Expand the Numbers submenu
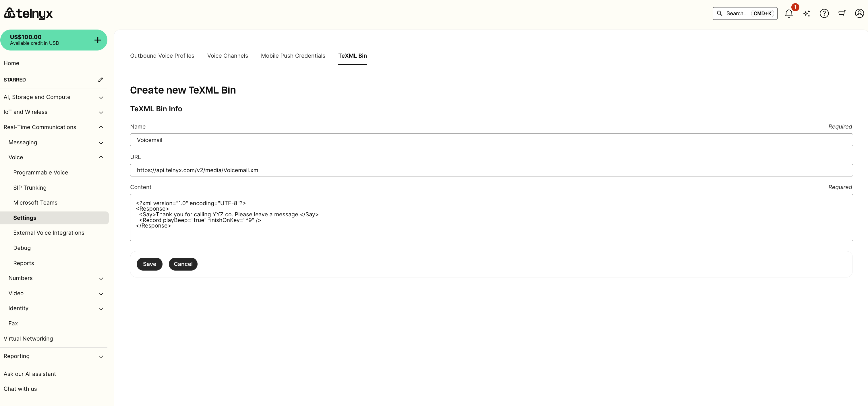 pos(101,278)
